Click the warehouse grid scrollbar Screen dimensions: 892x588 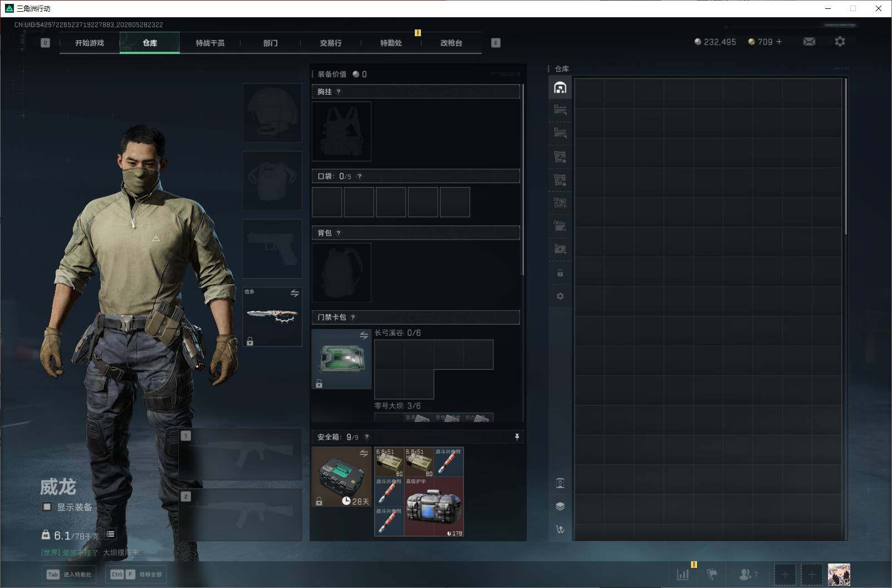(x=846, y=156)
